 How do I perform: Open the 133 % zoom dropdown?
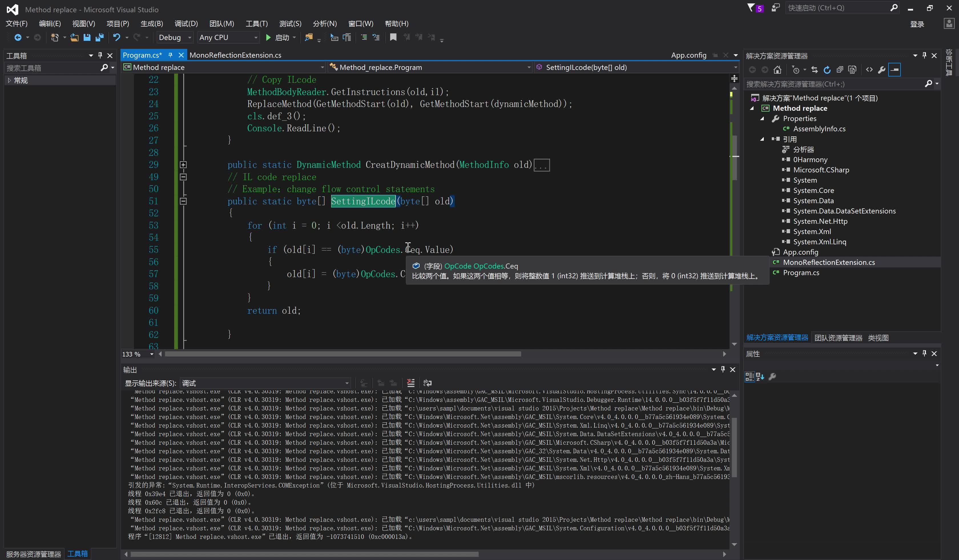(x=138, y=354)
